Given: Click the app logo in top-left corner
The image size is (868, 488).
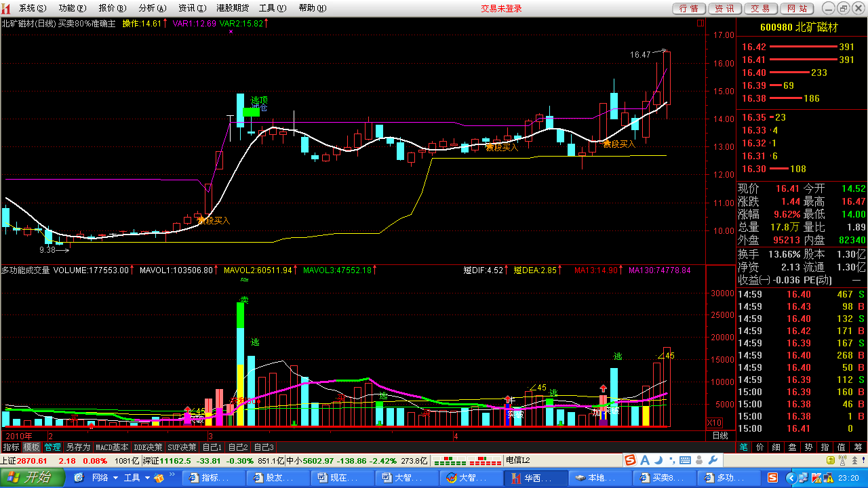Looking at the screenshot, I should pyautogui.click(x=6, y=8).
